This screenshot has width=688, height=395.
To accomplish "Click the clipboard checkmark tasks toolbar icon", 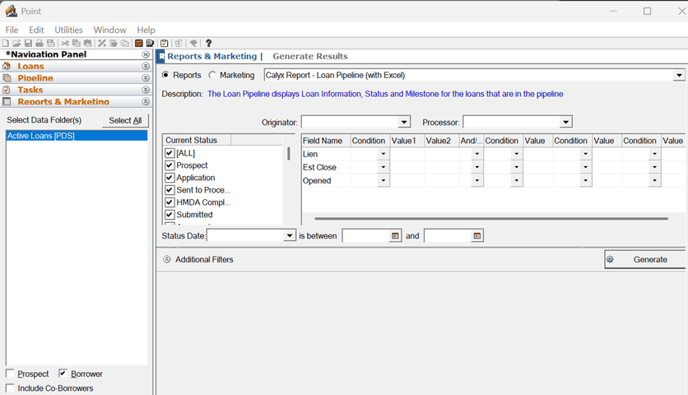I will pos(164,43).
